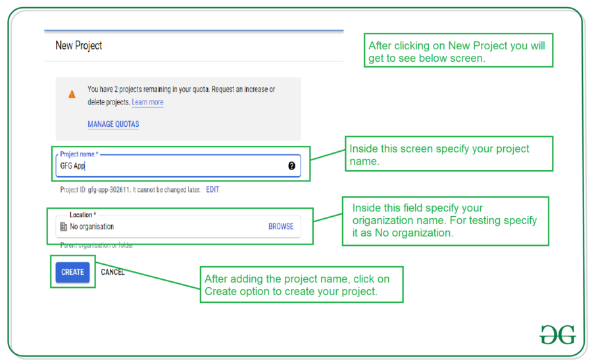Click the Parent organisation or folder hint
Image resolution: width=592 pixels, height=364 pixels.
tap(97, 245)
